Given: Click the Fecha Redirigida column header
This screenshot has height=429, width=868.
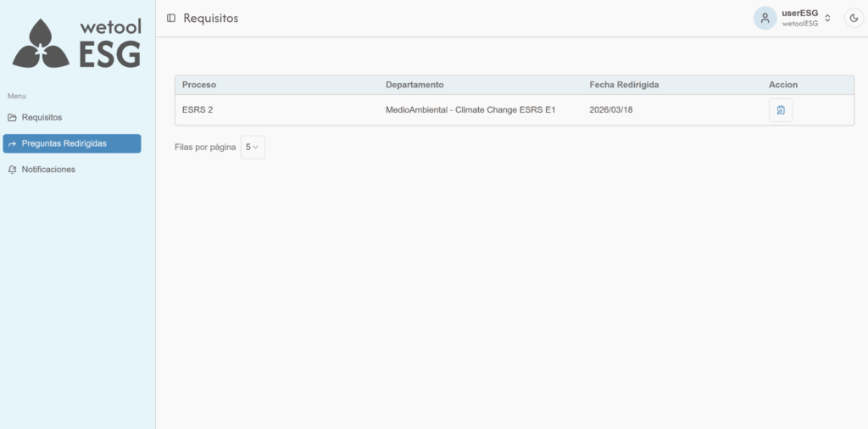Looking at the screenshot, I should point(624,85).
